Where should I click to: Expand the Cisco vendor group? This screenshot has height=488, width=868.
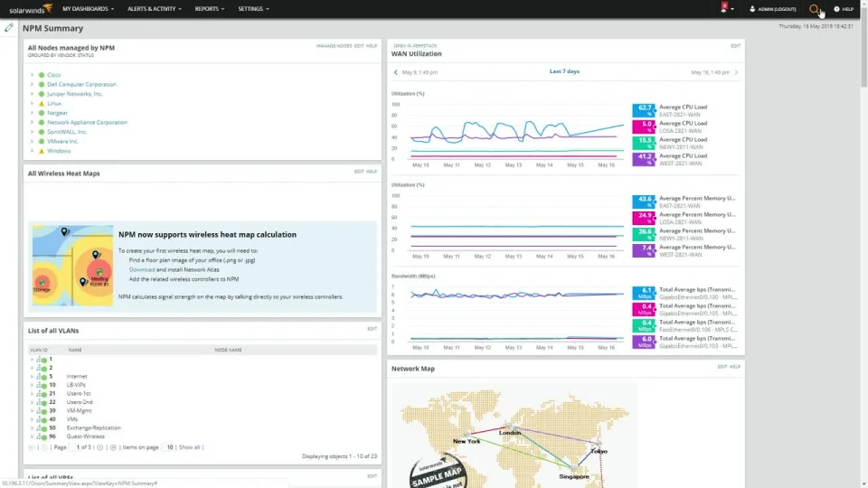33,75
